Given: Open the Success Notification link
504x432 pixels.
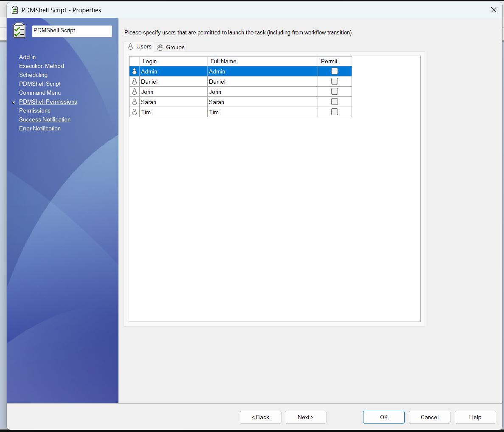Looking at the screenshot, I should coord(45,119).
